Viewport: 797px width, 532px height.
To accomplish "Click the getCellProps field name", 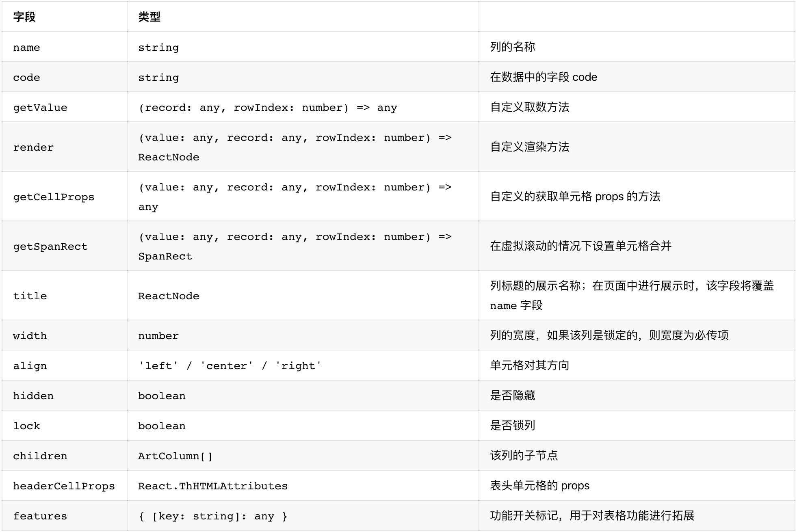I will 54,197.
